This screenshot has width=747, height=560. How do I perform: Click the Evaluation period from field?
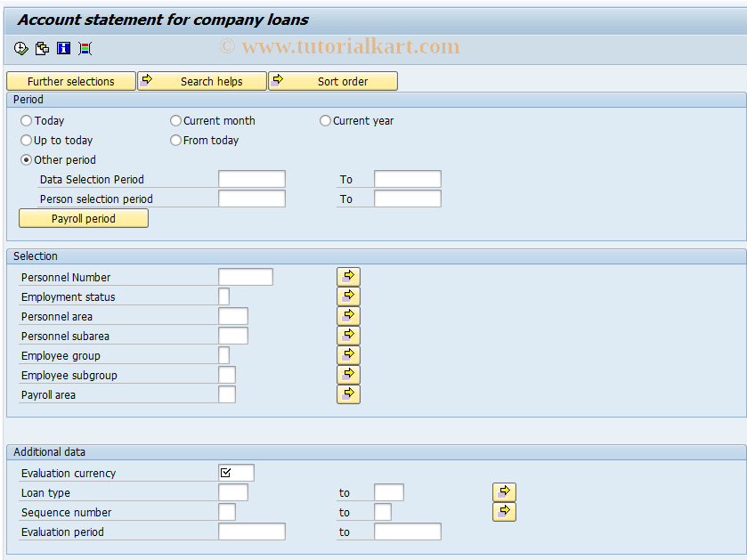pyautogui.click(x=252, y=532)
